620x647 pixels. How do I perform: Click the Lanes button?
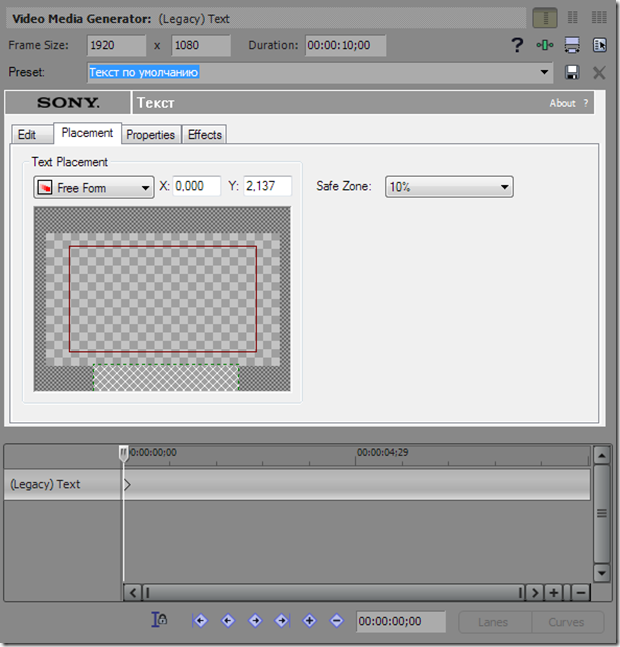coord(494,622)
